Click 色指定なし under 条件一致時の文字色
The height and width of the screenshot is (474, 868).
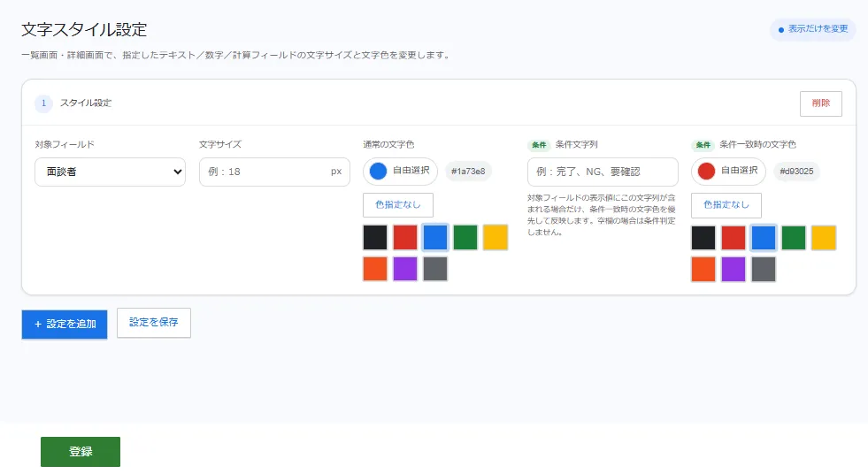(726, 205)
